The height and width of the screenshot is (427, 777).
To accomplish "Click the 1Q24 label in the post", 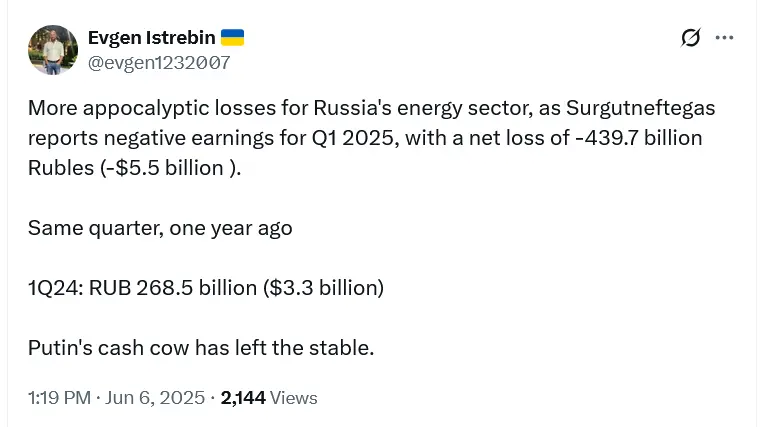I will pos(54,288).
